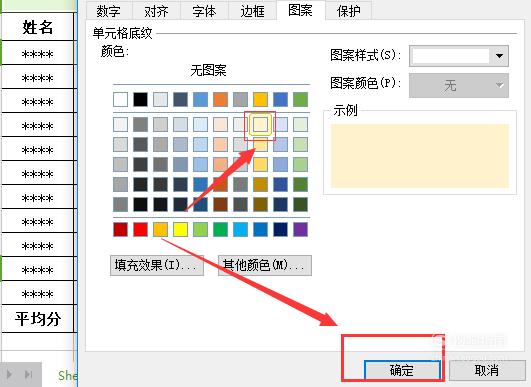The height and width of the screenshot is (387, 531).
Task: Pick the gold swatch in the top color row
Action: pos(260,100)
